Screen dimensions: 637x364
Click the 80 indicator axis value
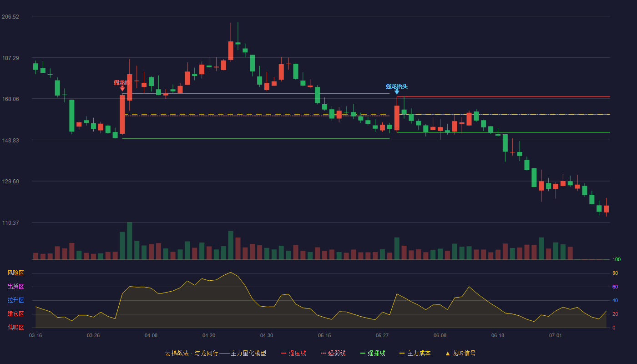point(615,273)
